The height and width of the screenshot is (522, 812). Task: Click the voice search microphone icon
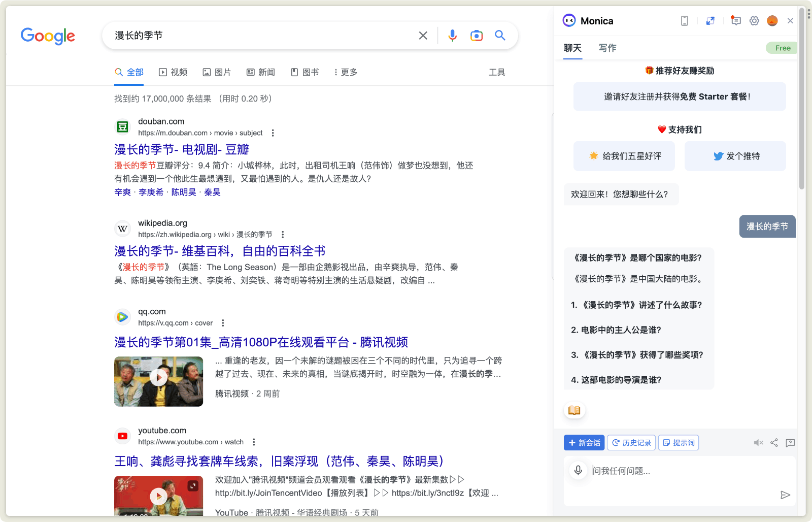pyautogui.click(x=452, y=36)
